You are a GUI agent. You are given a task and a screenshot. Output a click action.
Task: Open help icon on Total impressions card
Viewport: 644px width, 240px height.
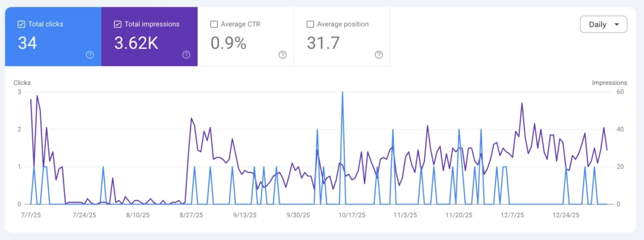pos(186,55)
